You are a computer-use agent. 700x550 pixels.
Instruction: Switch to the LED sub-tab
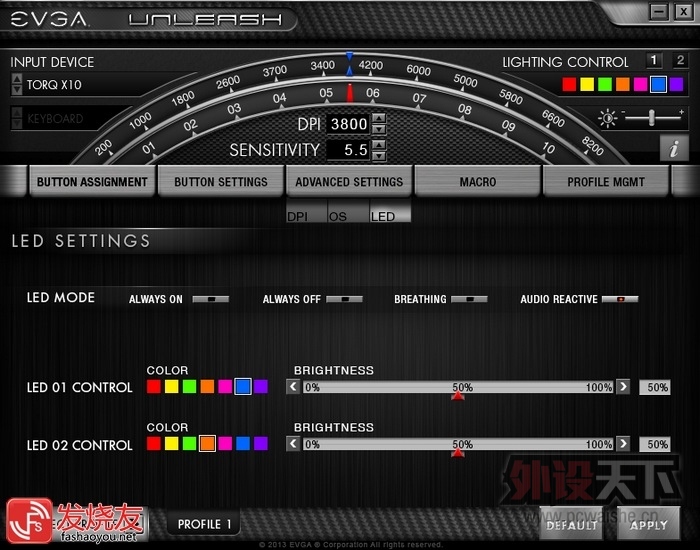[390, 211]
